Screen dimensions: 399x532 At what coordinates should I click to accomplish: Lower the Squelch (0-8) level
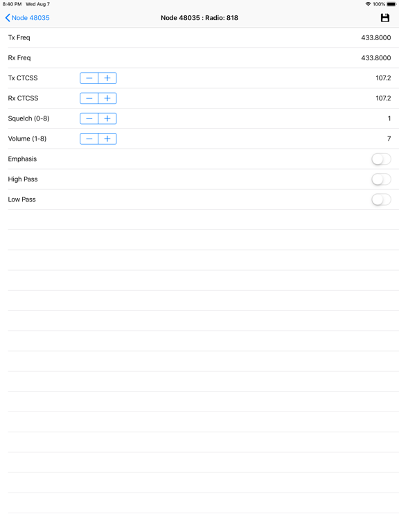[x=89, y=118]
